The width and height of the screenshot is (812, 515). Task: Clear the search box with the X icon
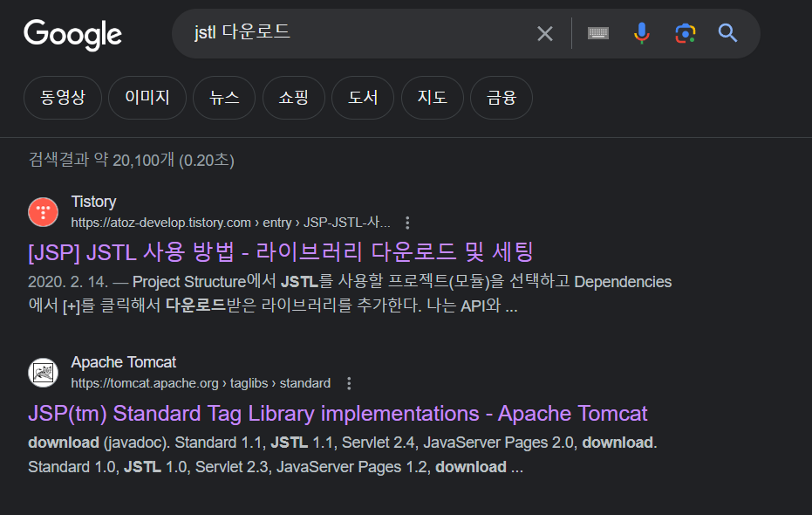(x=545, y=34)
